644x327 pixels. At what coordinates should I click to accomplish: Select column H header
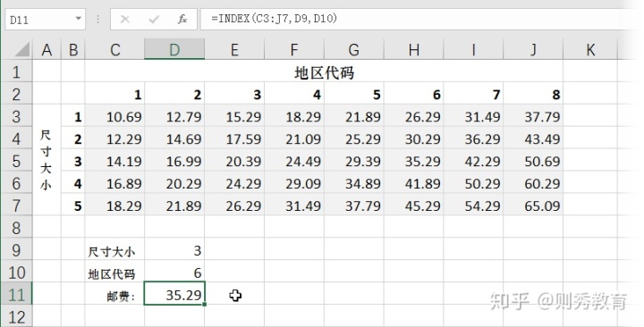pyautogui.click(x=413, y=50)
